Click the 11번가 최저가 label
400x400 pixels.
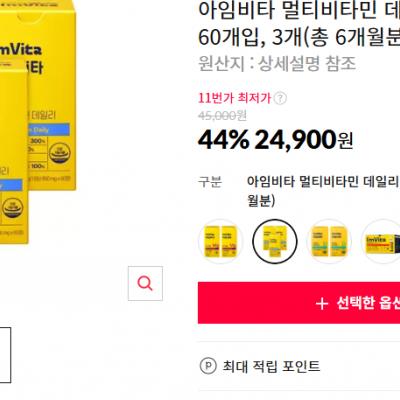coord(235,98)
